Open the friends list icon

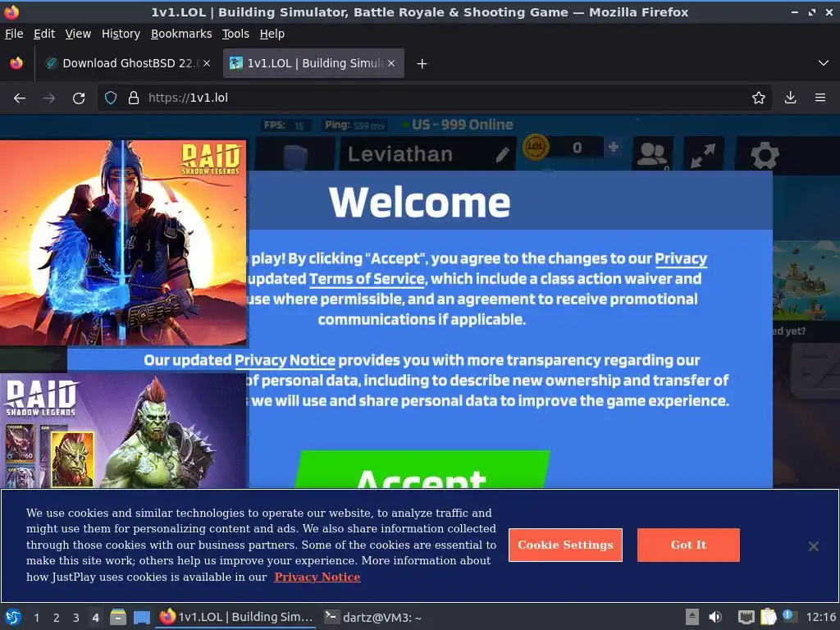click(652, 155)
